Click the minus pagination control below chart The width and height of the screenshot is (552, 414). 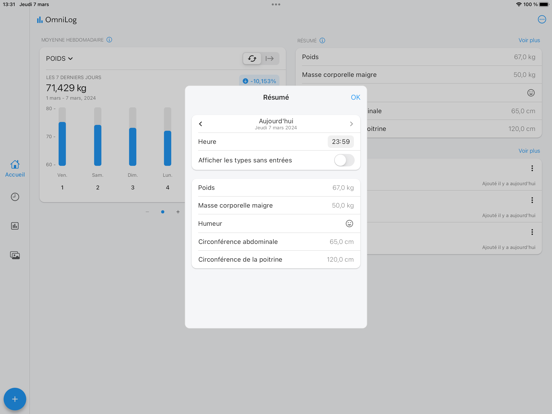pyautogui.click(x=147, y=212)
